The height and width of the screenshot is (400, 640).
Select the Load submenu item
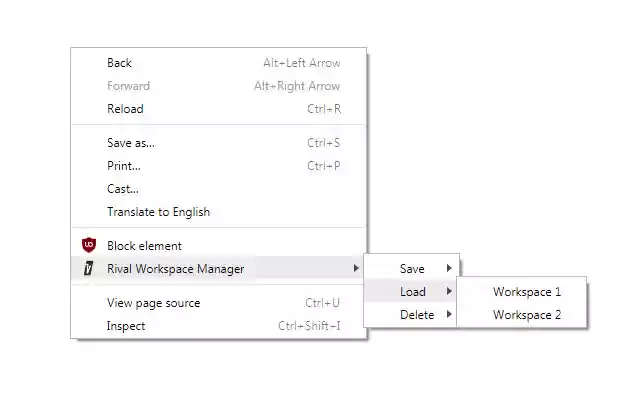tap(411, 291)
